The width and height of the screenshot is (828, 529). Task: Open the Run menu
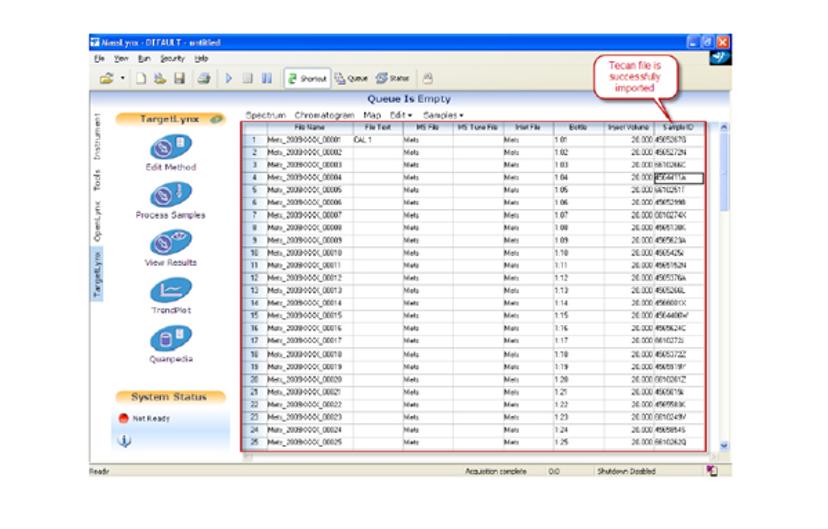[144, 59]
